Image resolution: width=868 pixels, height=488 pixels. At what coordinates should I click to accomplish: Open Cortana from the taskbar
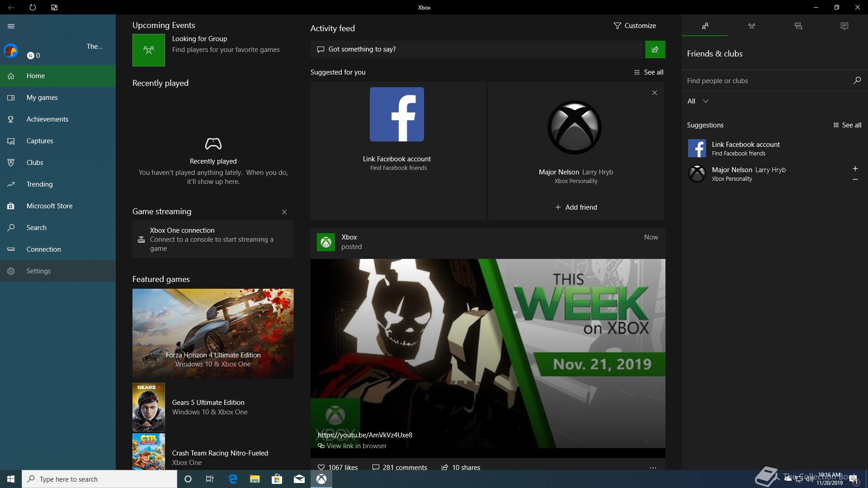(x=188, y=479)
